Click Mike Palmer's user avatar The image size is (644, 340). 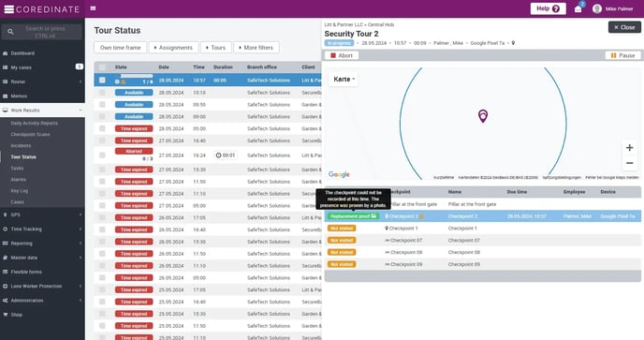pos(597,8)
